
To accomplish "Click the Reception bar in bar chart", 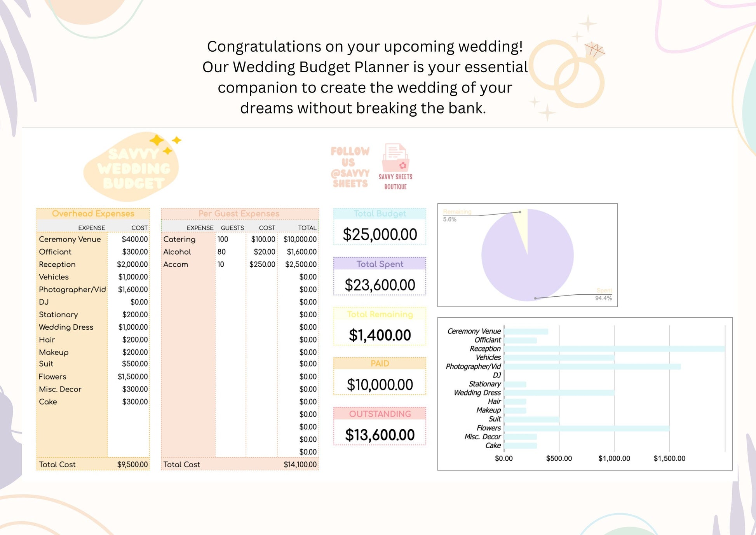I will (614, 349).
